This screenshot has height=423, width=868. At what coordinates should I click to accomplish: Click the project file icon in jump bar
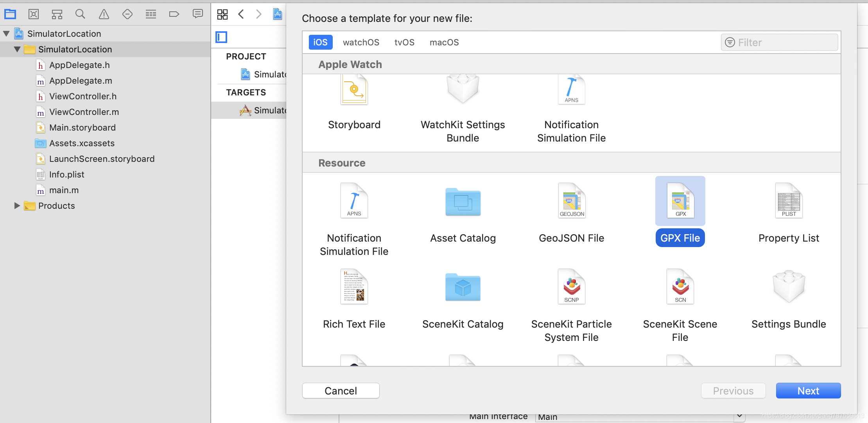(278, 14)
